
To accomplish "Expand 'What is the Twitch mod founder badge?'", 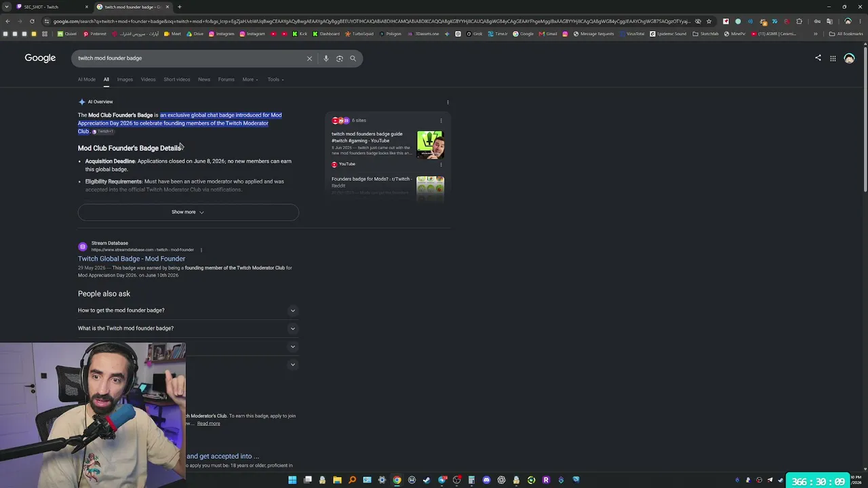I will click(x=188, y=328).
